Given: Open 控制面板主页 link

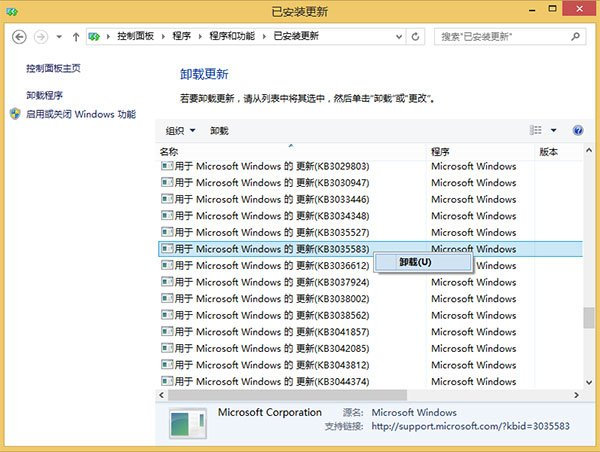Looking at the screenshot, I should click(53, 69).
